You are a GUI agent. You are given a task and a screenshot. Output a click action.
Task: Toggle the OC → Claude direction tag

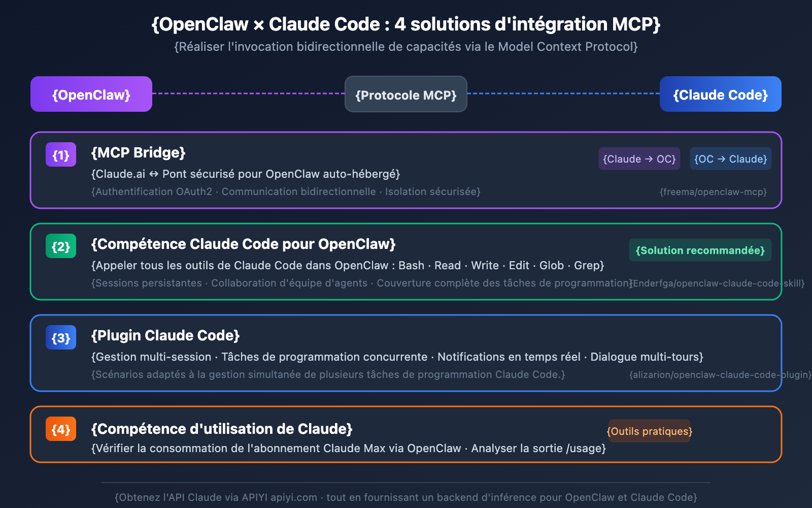(x=730, y=158)
